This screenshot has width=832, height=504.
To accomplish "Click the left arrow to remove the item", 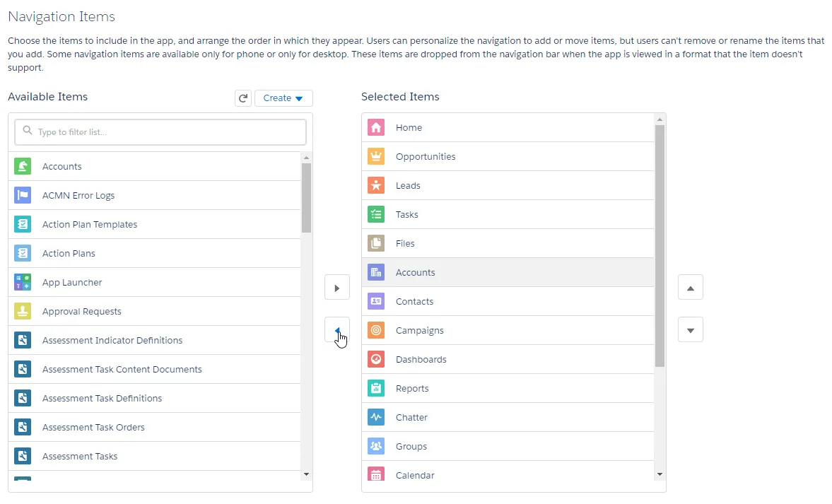I will tap(337, 329).
